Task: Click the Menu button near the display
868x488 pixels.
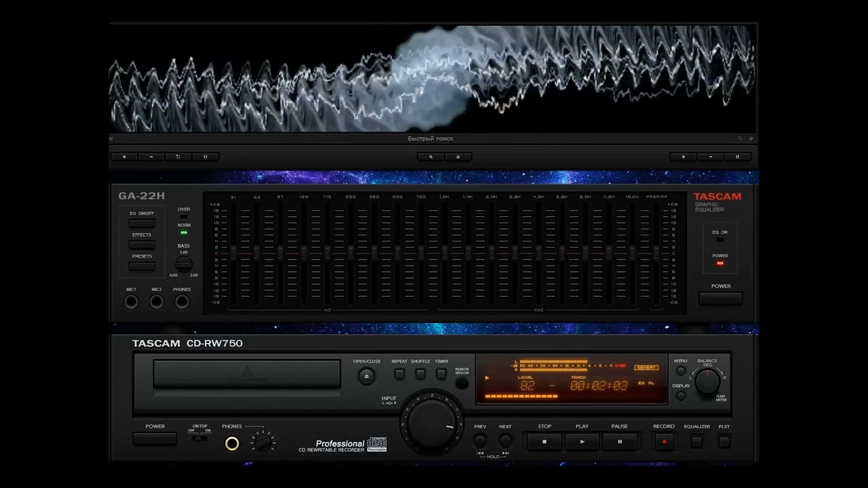Action: pos(681,371)
